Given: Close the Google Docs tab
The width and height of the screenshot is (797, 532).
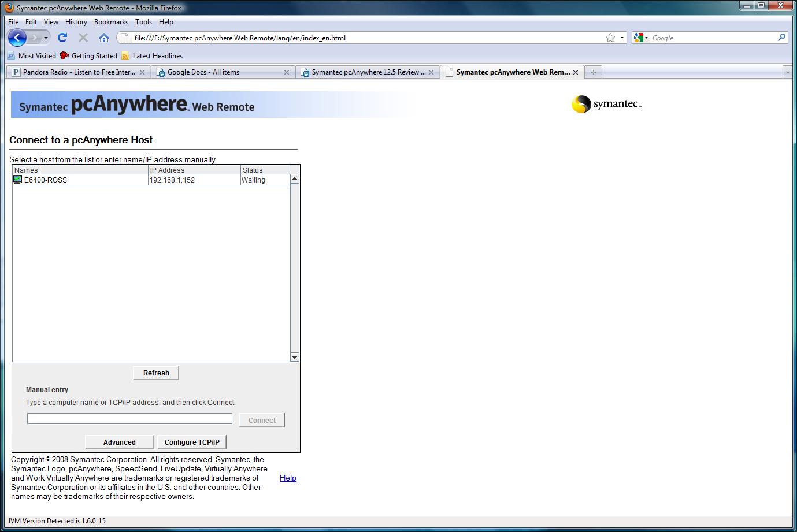Looking at the screenshot, I should pos(287,72).
